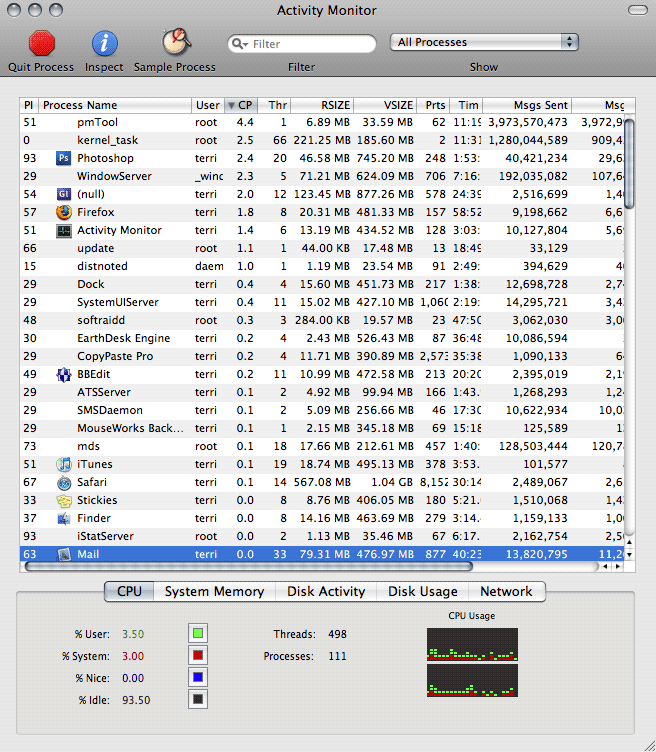Select the Firefox process icon

pos(64,212)
